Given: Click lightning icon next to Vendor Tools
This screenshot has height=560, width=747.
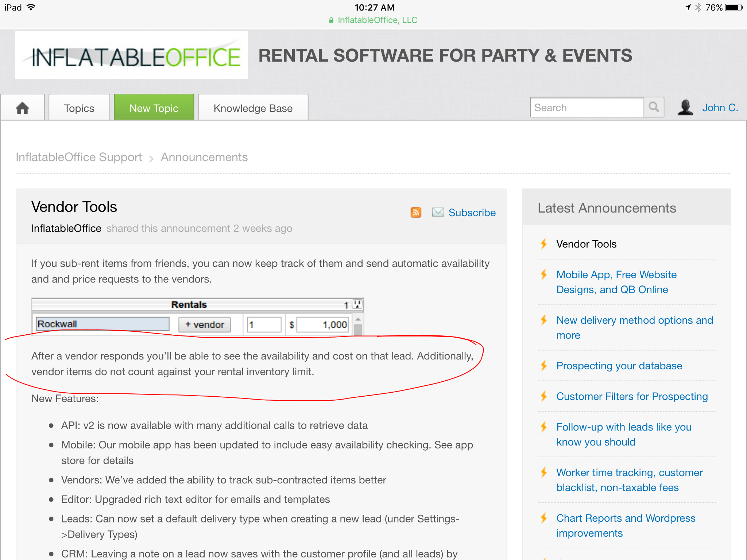Looking at the screenshot, I should (544, 244).
